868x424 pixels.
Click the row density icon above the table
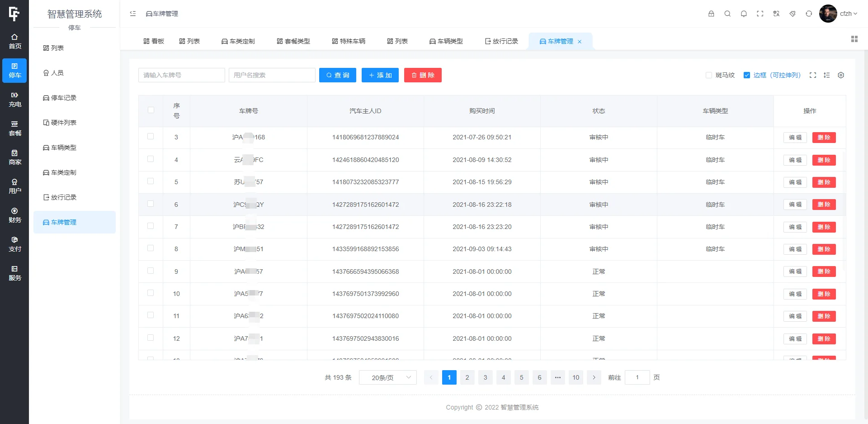(827, 75)
